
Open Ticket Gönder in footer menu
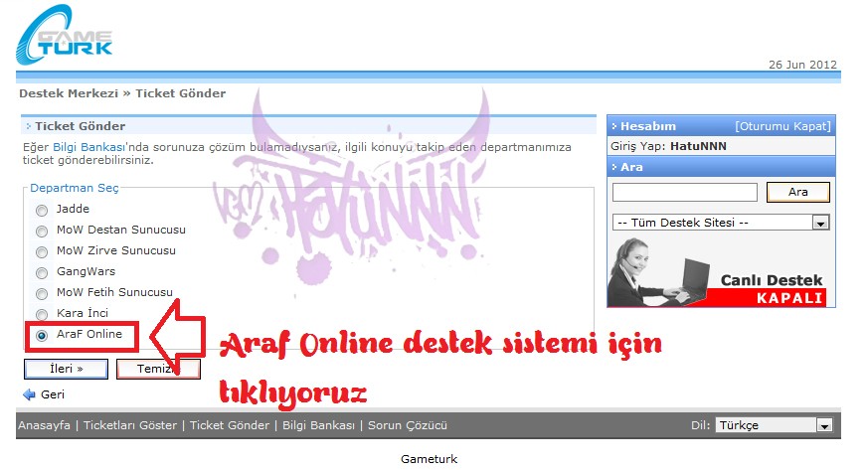tap(229, 425)
